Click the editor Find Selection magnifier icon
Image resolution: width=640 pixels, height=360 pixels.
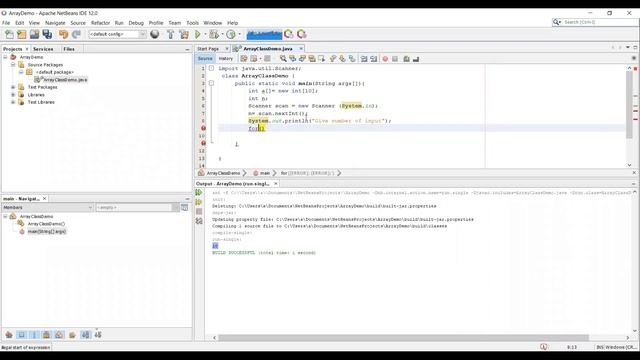click(x=283, y=59)
